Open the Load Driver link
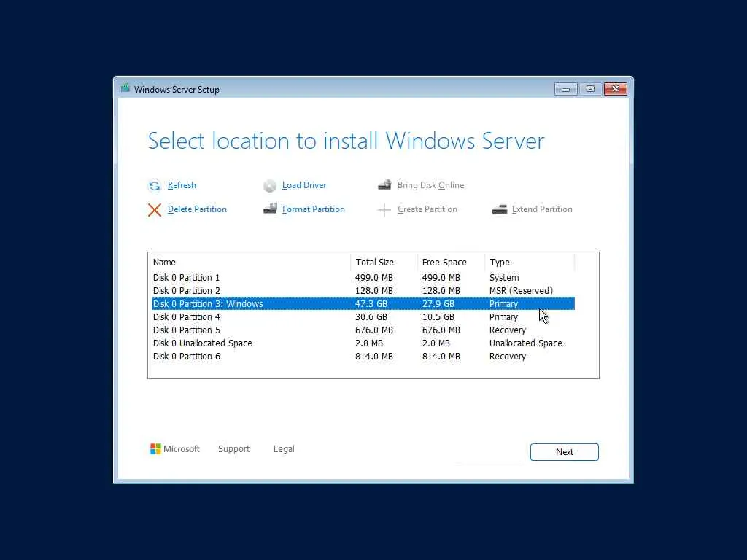The height and width of the screenshot is (560, 747). click(x=304, y=185)
